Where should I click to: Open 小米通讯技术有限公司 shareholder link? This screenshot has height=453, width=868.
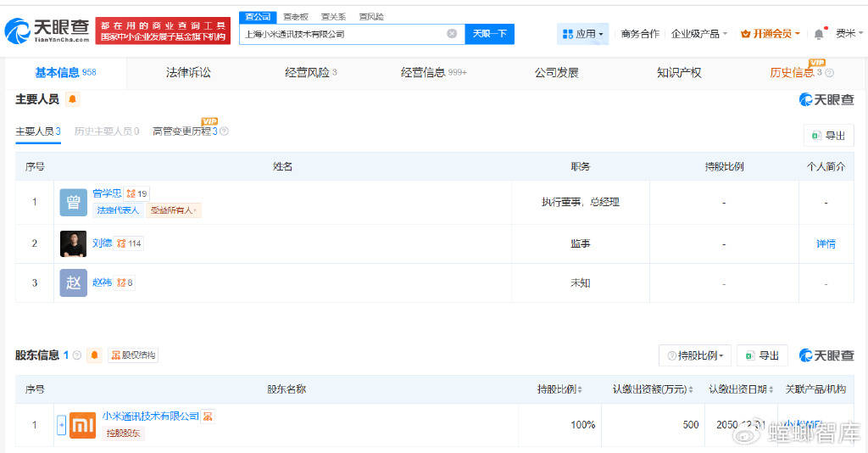[151, 416]
